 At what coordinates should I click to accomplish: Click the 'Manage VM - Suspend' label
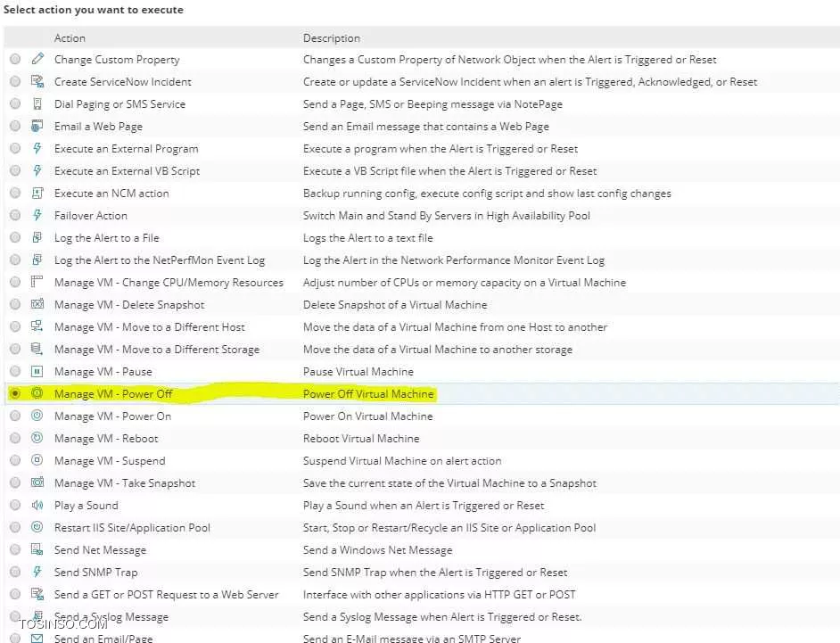pyautogui.click(x=110, y=461)
